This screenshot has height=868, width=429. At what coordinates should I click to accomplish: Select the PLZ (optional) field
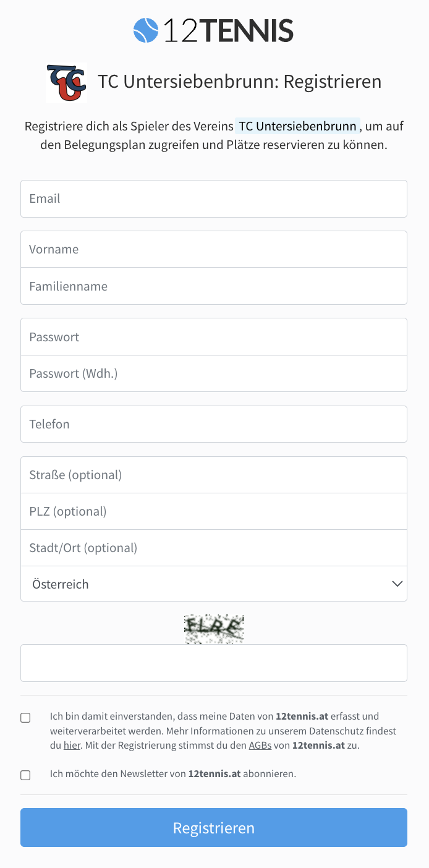pos(213,511)
